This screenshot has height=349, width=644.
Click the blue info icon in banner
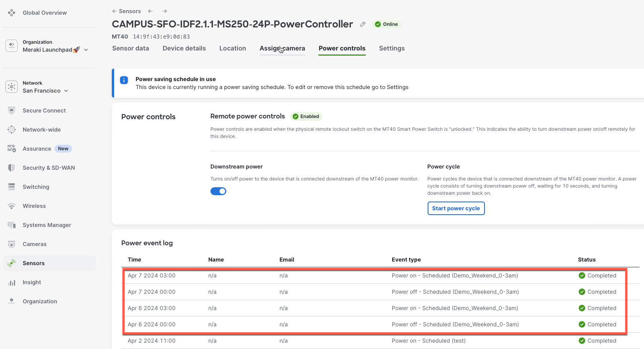click(x=124, y=80)
